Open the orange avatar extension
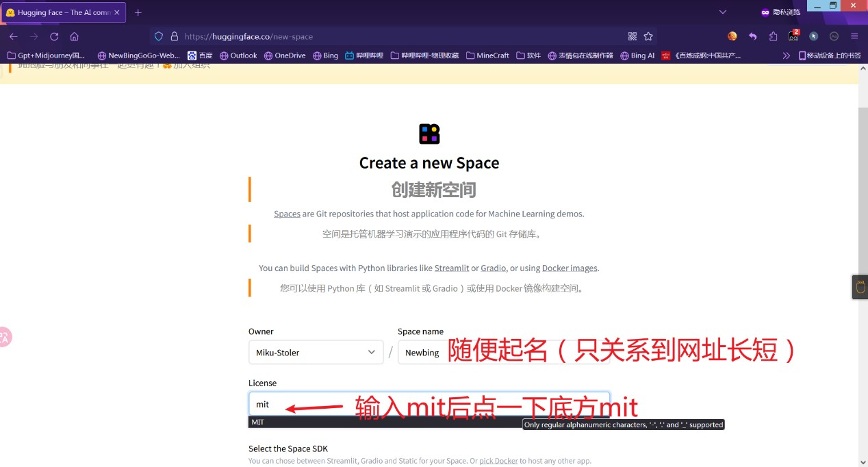The image size is (868, 467). (732, 36)
